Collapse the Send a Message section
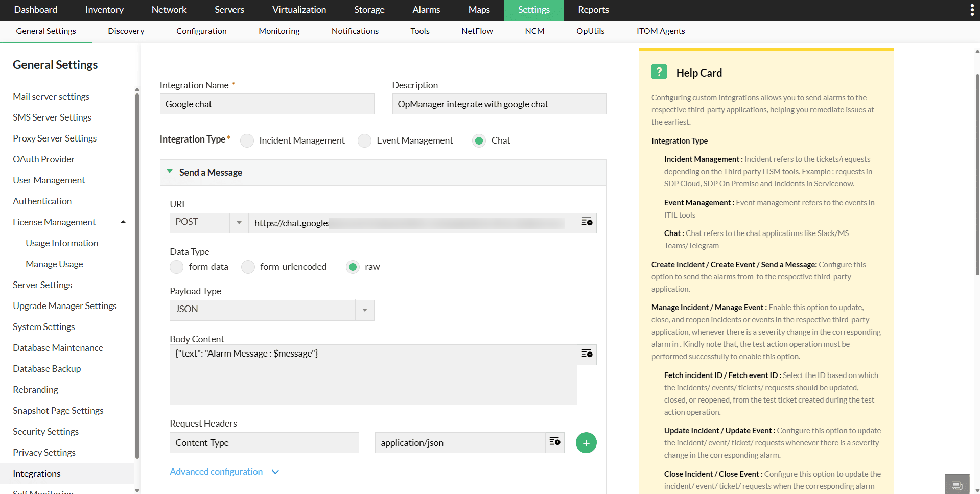The height and width of the screenshot is (494, 980). point(170,172)
